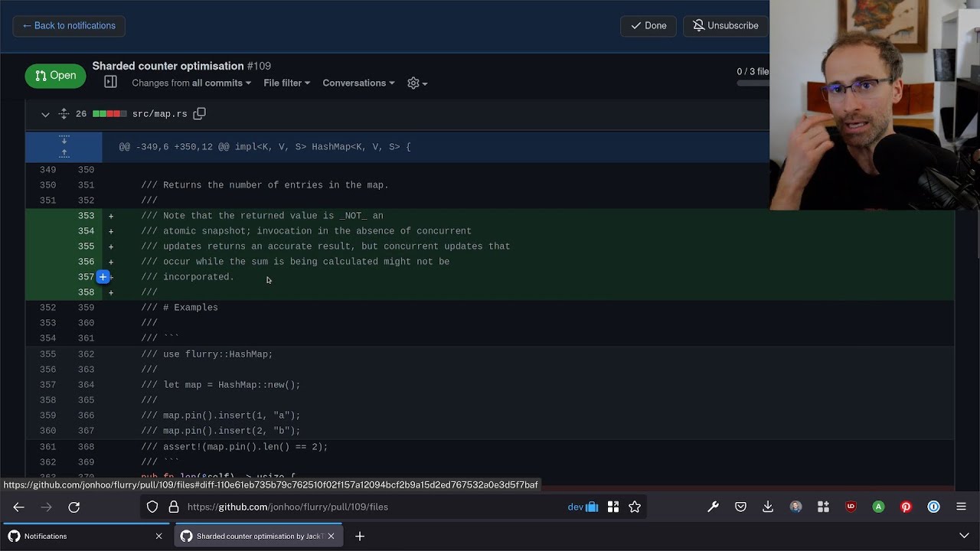Open the Conversations dropdown
The height and width of the screenshot is (551, 980).
358,83
